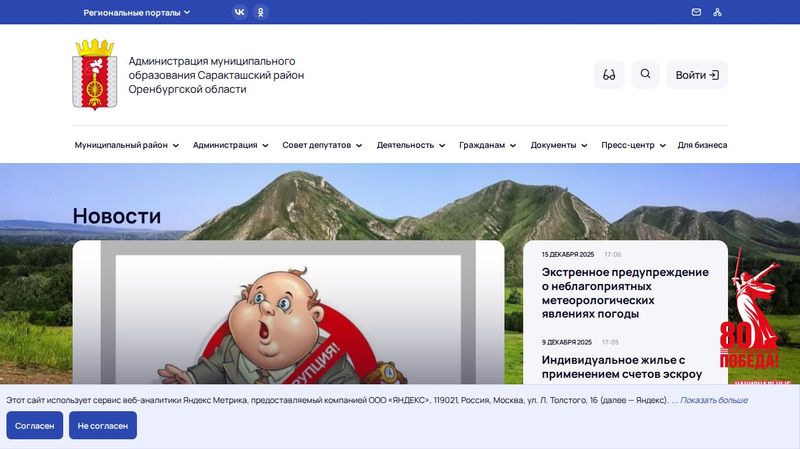Open the Совет депутатов menu

click(x=322, y=145)
